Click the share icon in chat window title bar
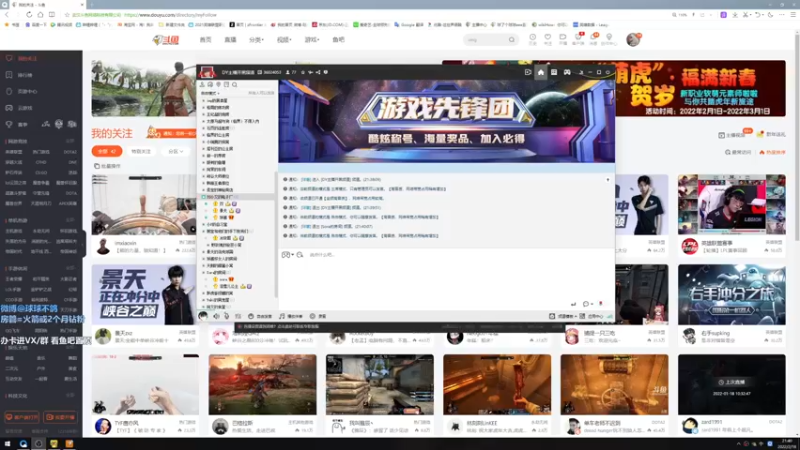The width and height of the screenshot is (800, 450). click(x=318, y=72)
